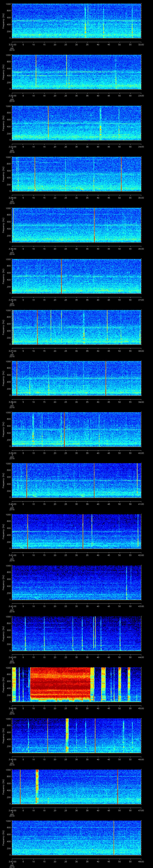
Task: Open the spectrogram panel starting at 3:34:00
Action: (x=76, y=174)
